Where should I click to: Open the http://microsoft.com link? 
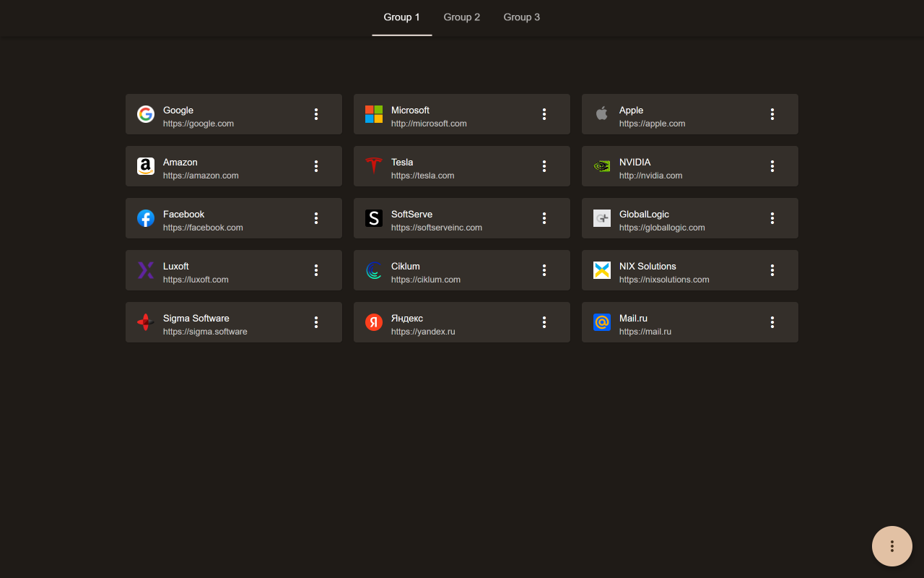click(429, 124)
